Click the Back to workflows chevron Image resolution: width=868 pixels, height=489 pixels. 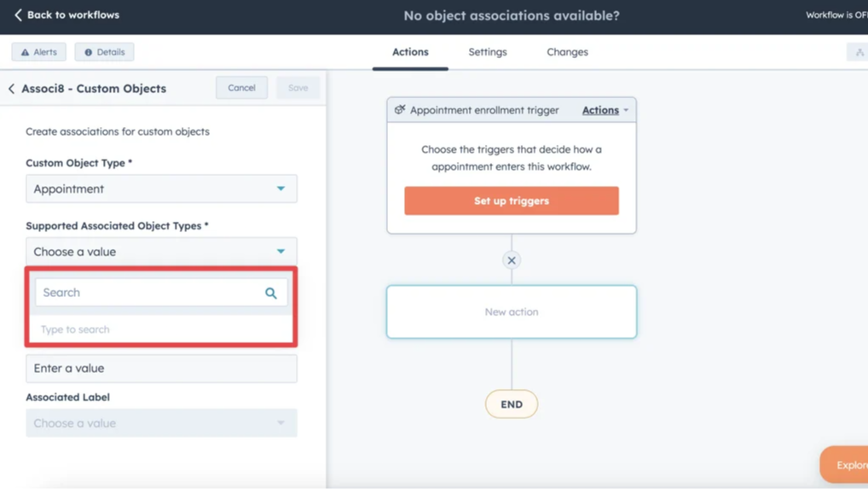point(18,15)
